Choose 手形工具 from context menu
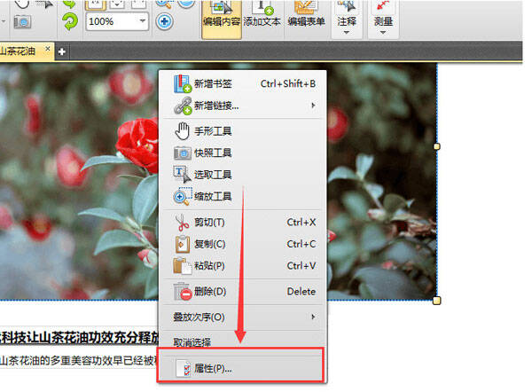 (243, 131)
